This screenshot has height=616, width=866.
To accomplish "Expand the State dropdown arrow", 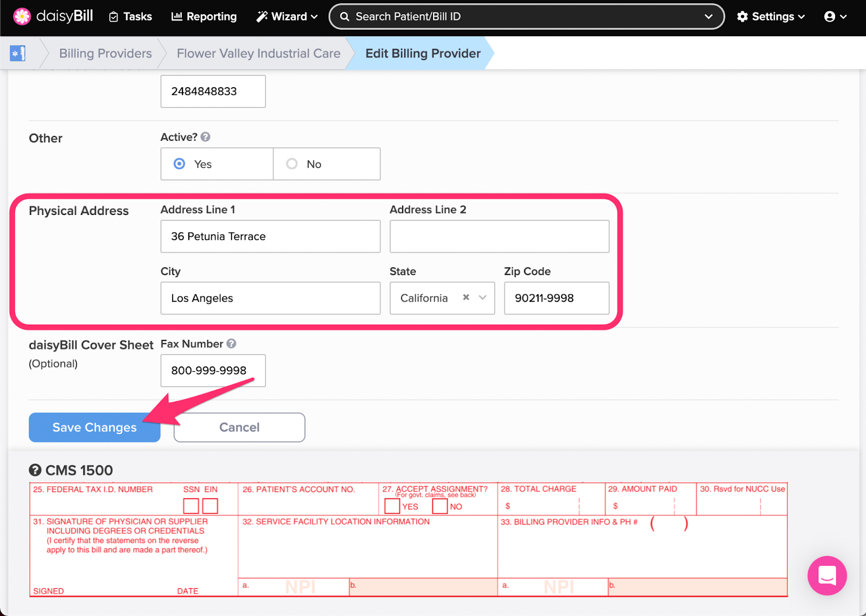I will 483,298.
